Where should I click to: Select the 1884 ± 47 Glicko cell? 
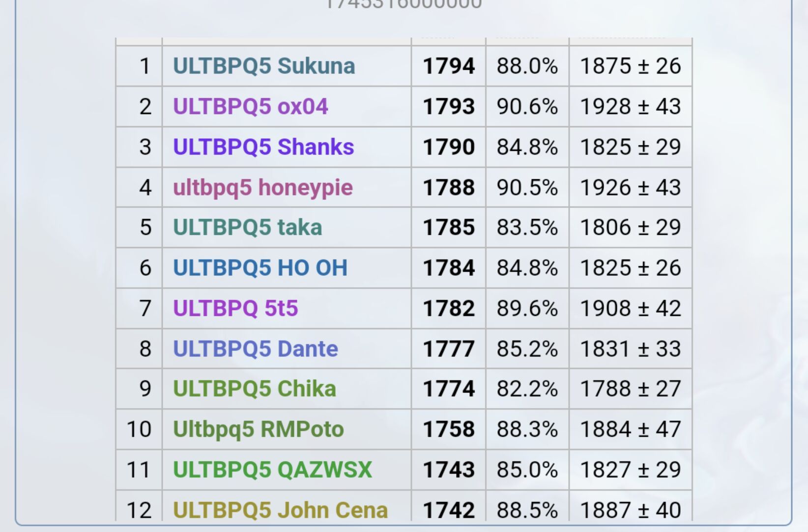pyautogui.click(x=630, y=429)
